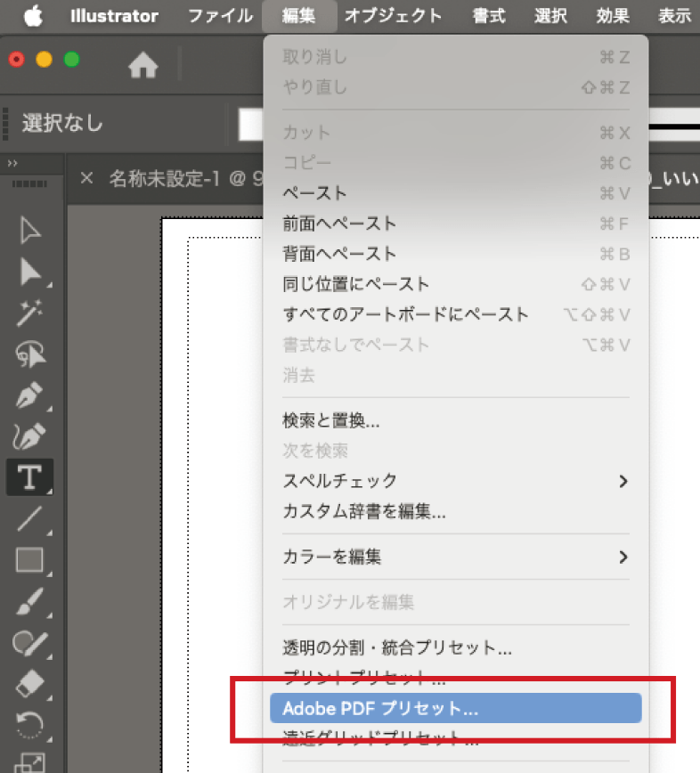
Task: Choose 透明の分割・統合プリセット... menu item
Action: pyautogui.click(x=456, y=647)
